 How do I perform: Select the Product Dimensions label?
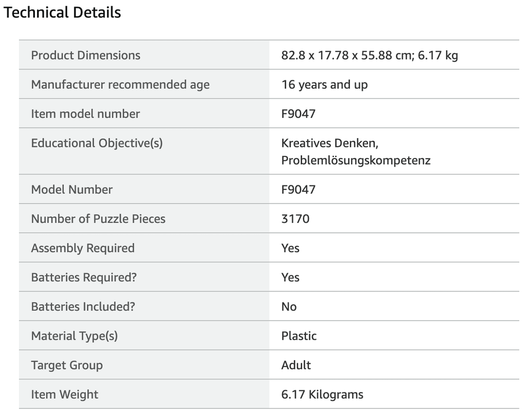86,55
